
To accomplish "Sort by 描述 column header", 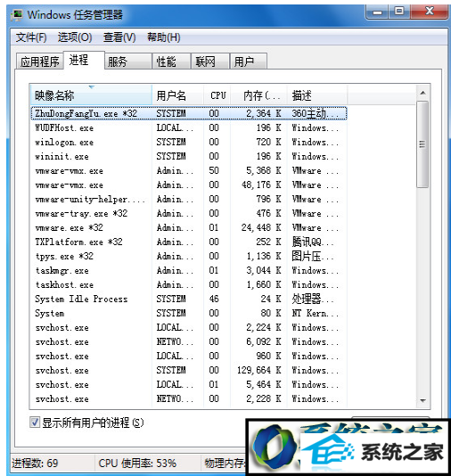I will point(316,95).
